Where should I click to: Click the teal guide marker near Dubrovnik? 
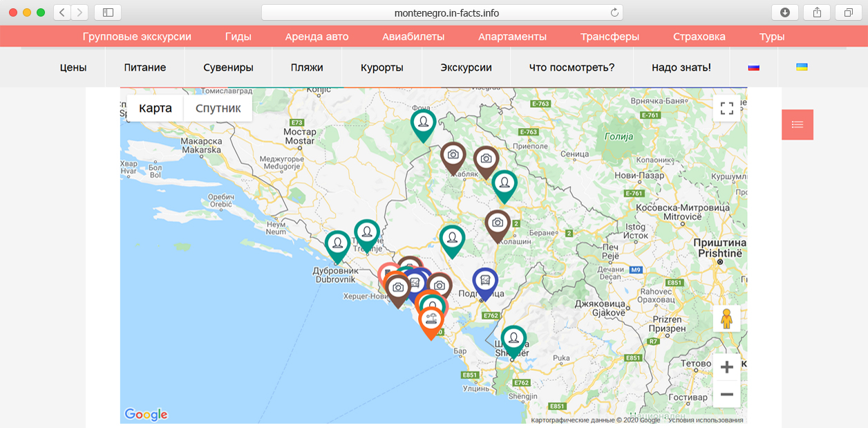[x=337, y=244]
